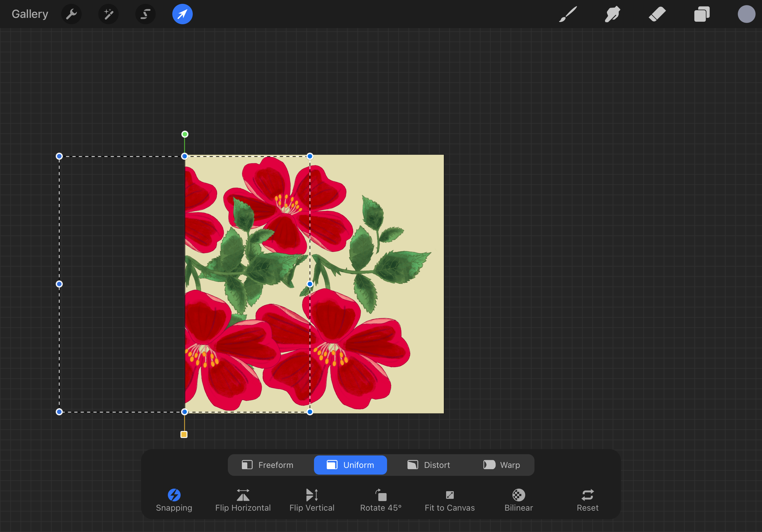
Task: Select the Uniform transform mode
Action: click(x=350, y=465)
